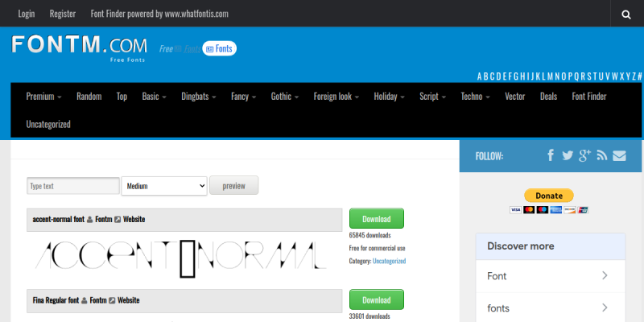644x322 pixels.
Task: Click the accent-normal font preview image
Action: pyautogui.click(x=180, y=258)
